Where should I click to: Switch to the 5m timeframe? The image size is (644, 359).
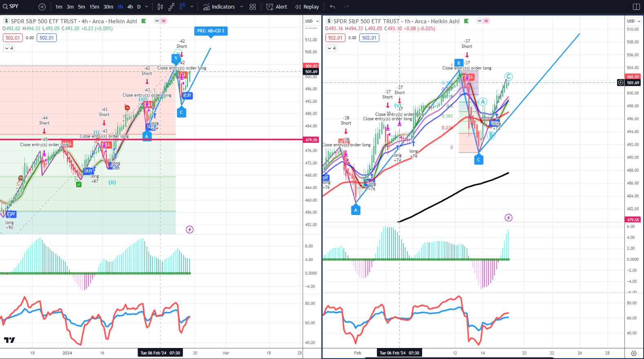82,7
